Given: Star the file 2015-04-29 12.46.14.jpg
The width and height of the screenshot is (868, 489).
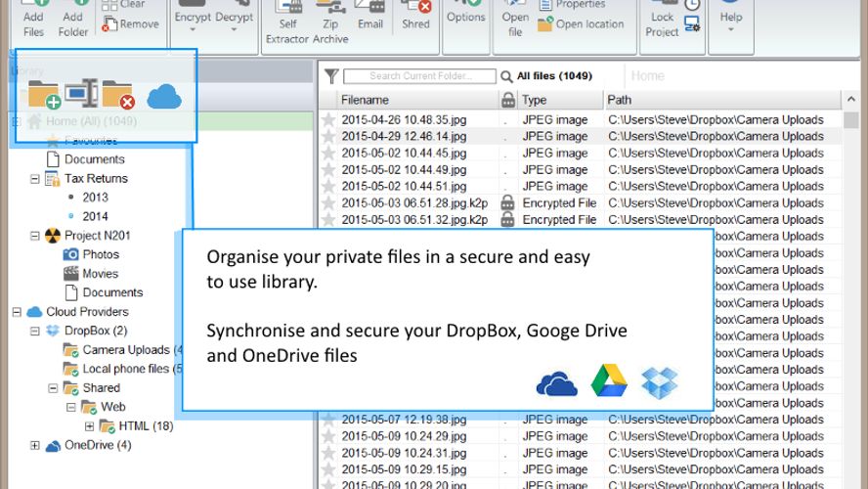Looking at the screenshot, I should (328, 136).
